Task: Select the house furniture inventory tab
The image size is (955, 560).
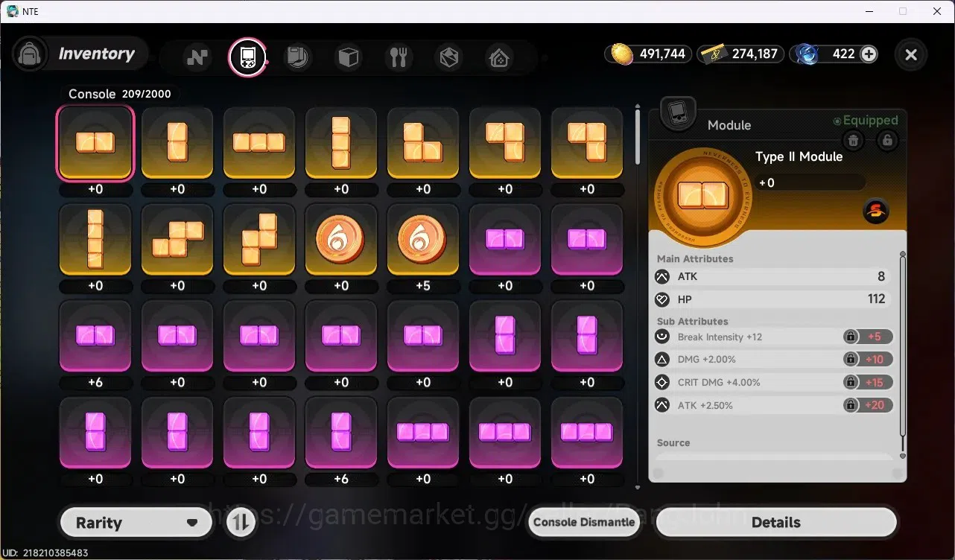Action: pyautogui.click(x=499, y=57)
